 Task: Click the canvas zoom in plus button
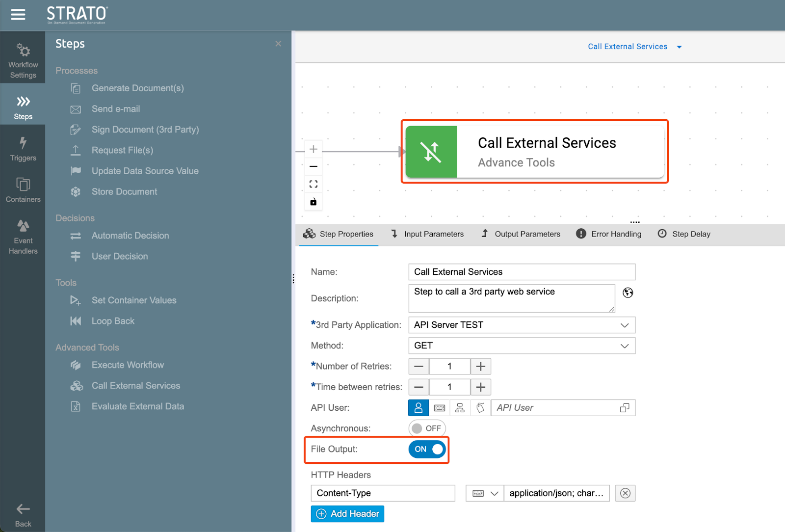(x=314, y=149)
